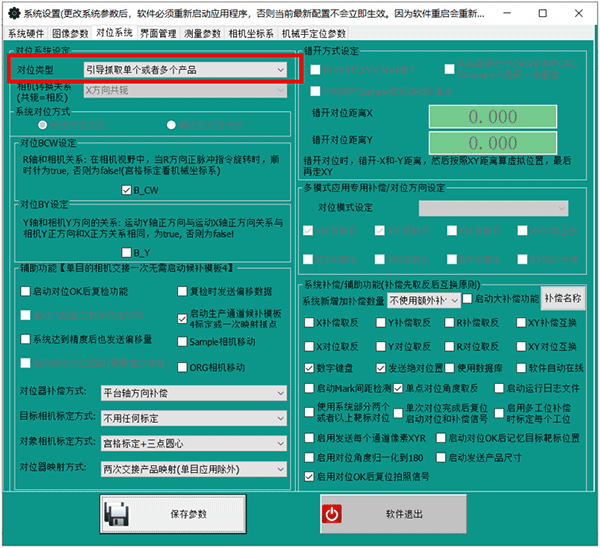Screen dimensions: 600x548
Task: Click the 补偿名称 button
Action: point(563,298)
